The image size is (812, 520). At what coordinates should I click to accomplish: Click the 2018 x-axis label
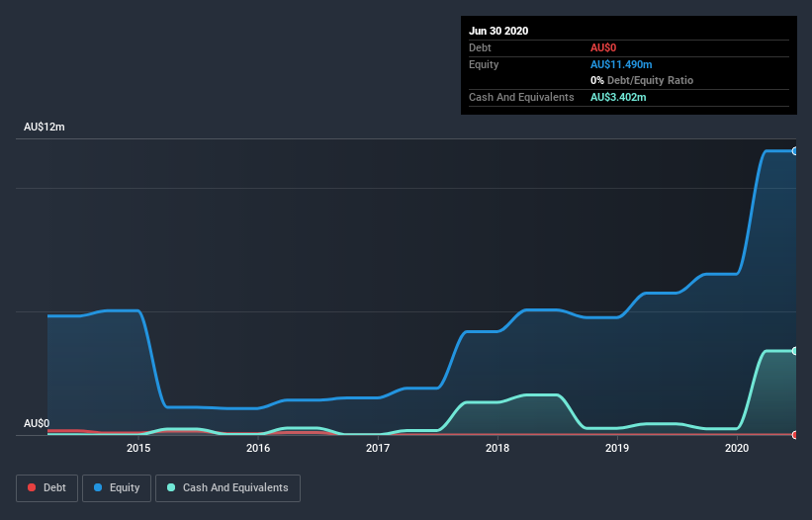click(497, 448)
